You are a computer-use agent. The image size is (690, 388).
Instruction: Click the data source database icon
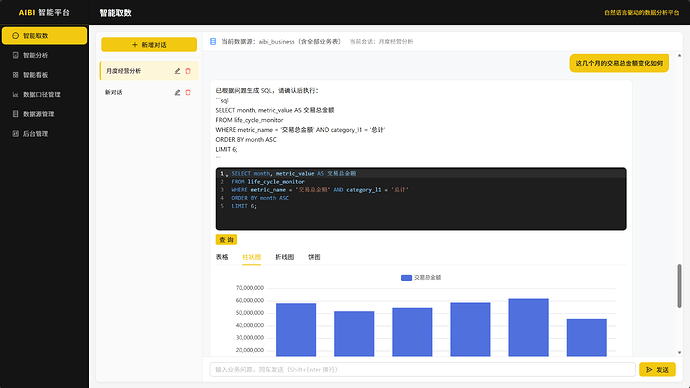tap(213, 41)
